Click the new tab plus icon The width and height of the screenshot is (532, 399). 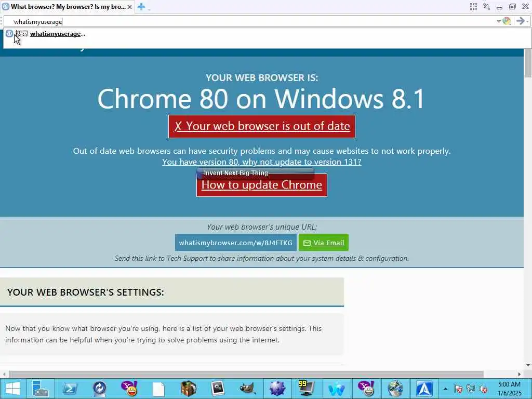point(141,6)
